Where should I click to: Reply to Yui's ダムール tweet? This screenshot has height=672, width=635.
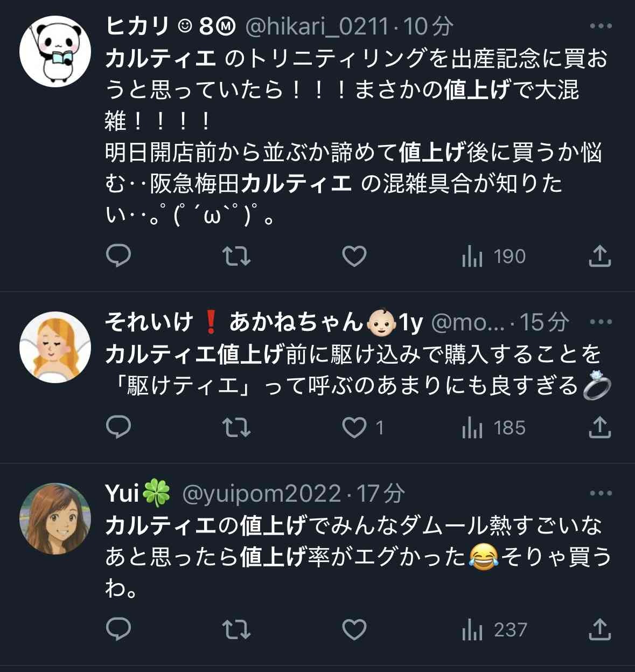[118, 629]
